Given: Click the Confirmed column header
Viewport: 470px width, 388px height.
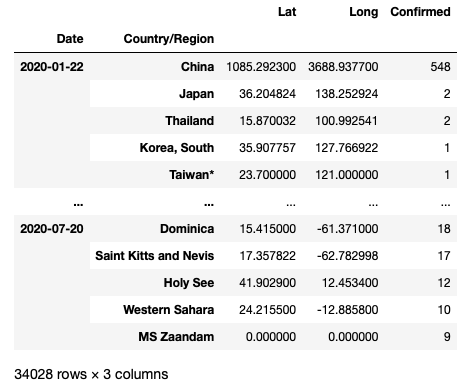Looking at the screenshot, I should 420,12.
